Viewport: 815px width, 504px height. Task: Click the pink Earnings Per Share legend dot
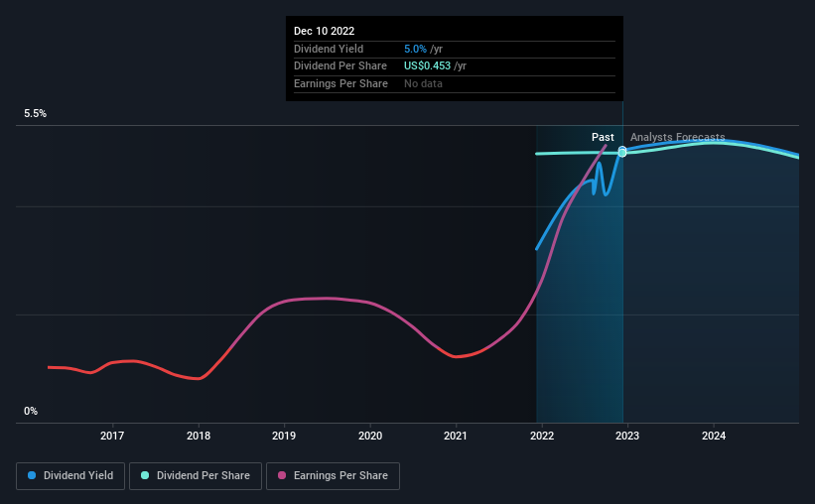click(282, 475)
